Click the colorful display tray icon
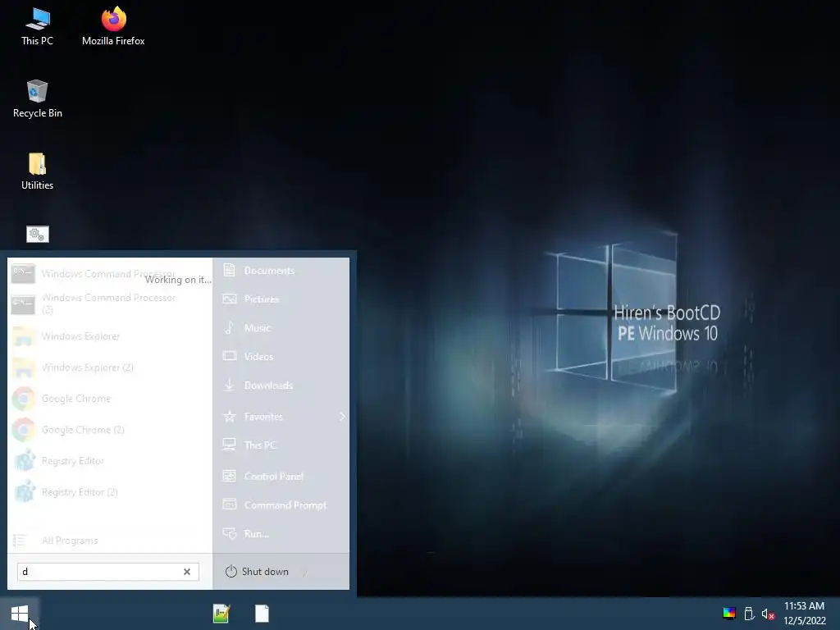The width and height of the screenshot is (840, 630). pos(729,614)
